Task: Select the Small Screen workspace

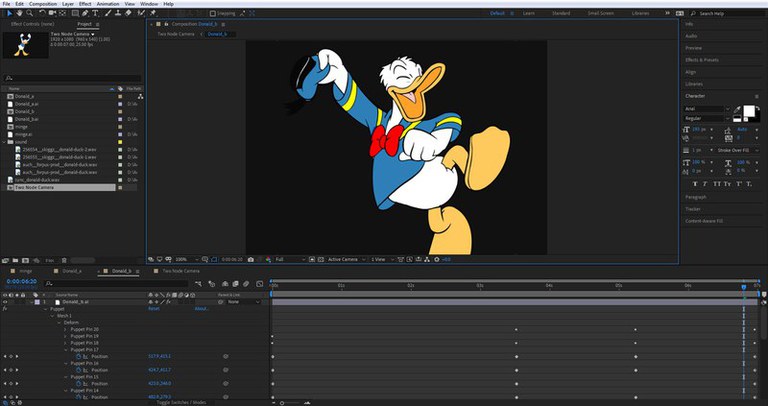Action: point(599,13)
